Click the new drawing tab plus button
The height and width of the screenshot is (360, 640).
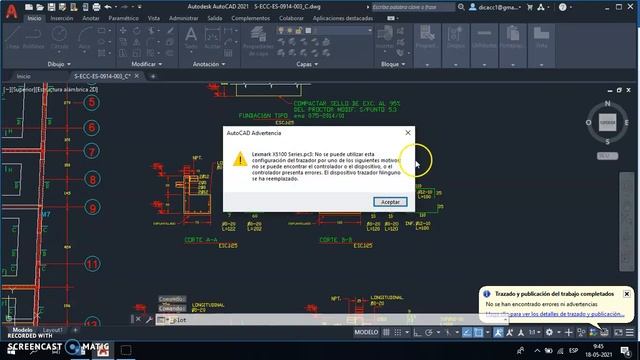coord(153,76)
